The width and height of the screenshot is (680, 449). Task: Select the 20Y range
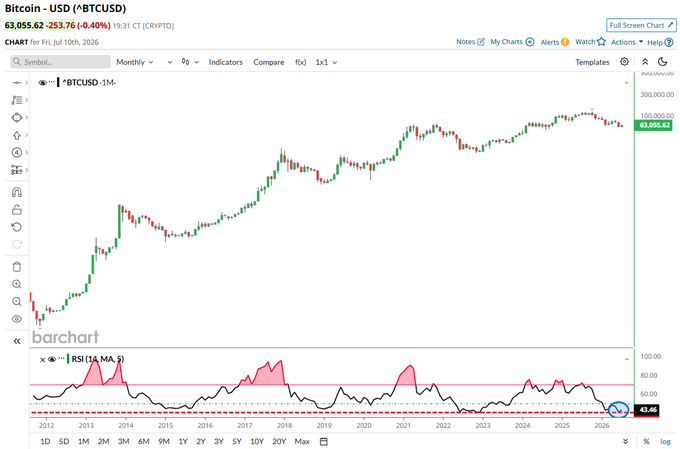tap(279, 441)
